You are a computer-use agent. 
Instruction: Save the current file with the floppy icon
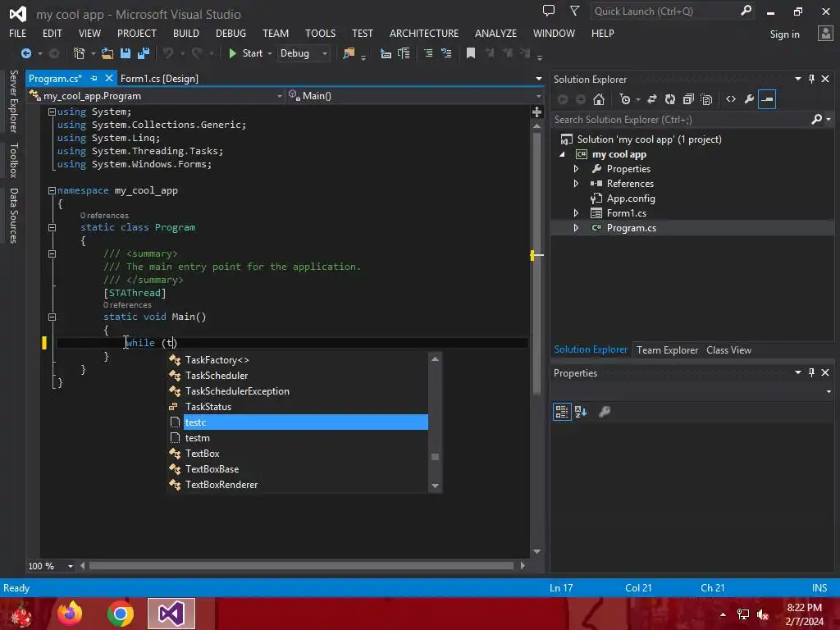(126, 53)
